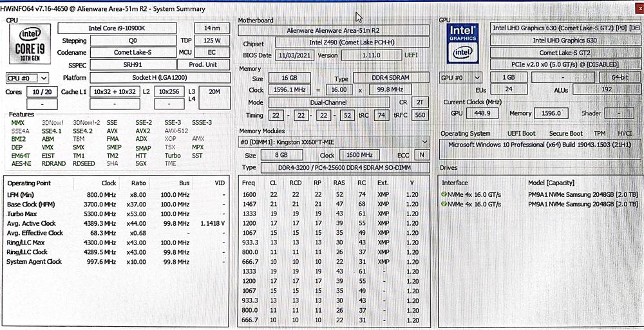Click the AVX2 feature label
The height and width of the screenshot is (330, 644).
click(x=143, y=131)
